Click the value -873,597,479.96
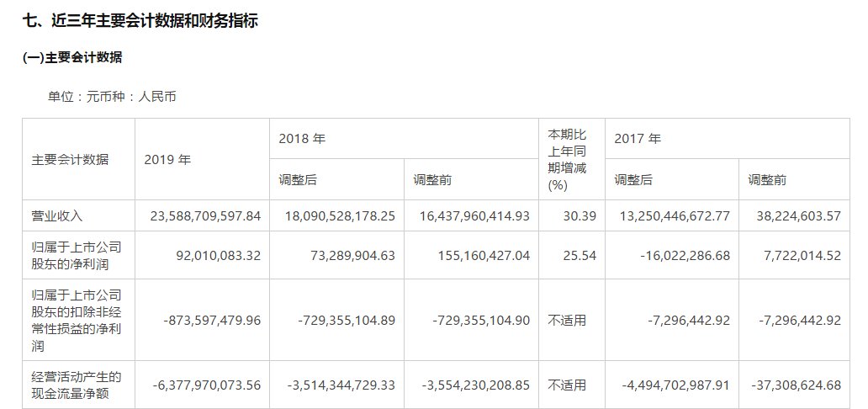The width and height of the screenshot is (868, 409). point(208,321)
